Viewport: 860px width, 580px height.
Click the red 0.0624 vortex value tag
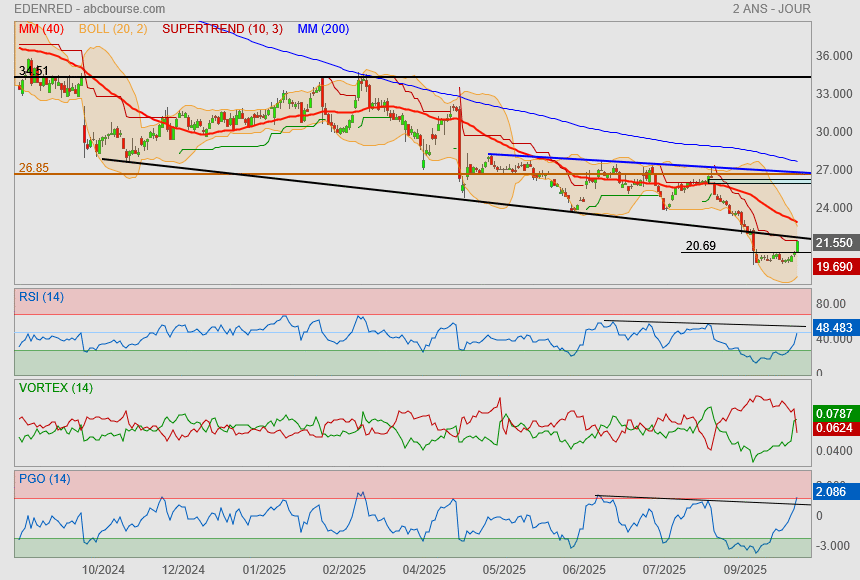(834, 428)
